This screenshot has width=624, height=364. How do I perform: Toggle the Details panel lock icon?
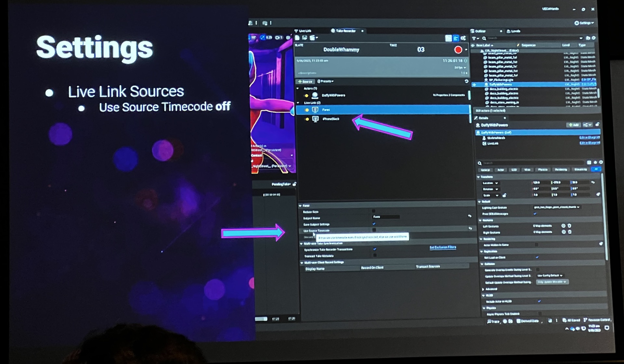[597, 125]
